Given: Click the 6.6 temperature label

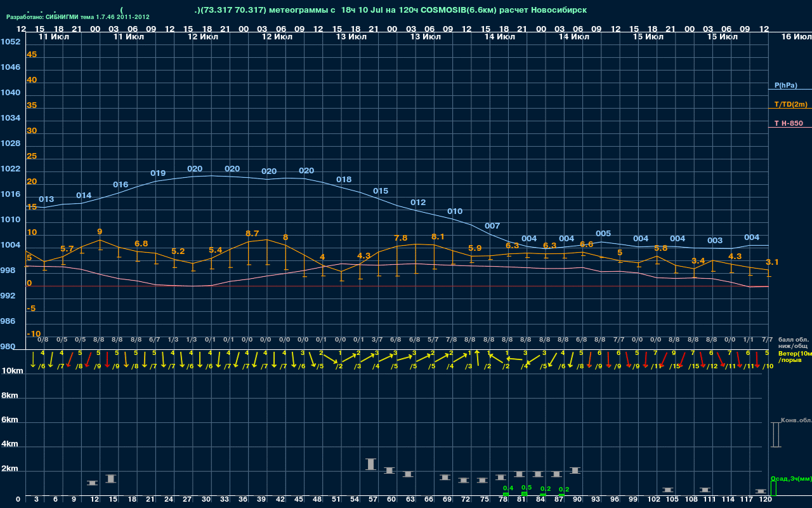Looking at the screenshot, I should [x=587, y=244].
